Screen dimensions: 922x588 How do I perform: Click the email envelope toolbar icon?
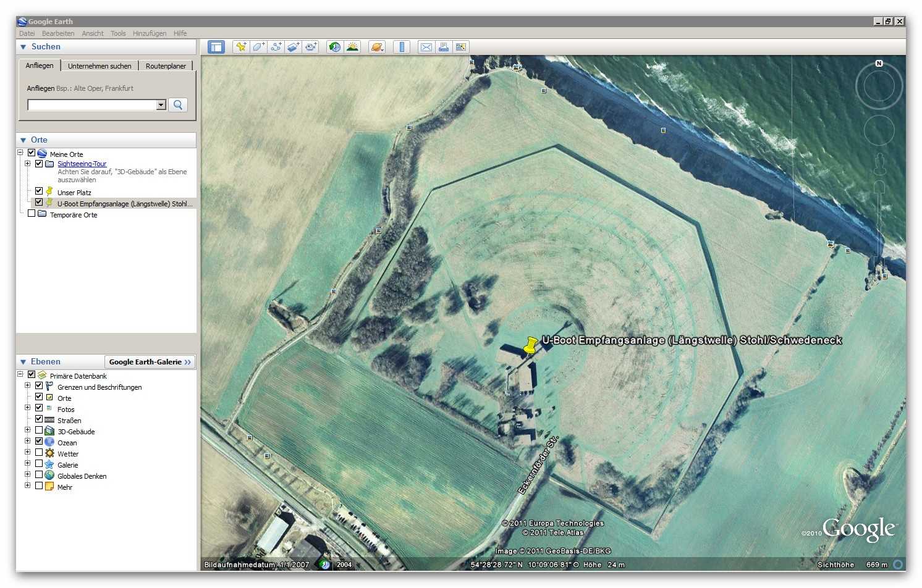pyautogui.click(x=426, y=47)
